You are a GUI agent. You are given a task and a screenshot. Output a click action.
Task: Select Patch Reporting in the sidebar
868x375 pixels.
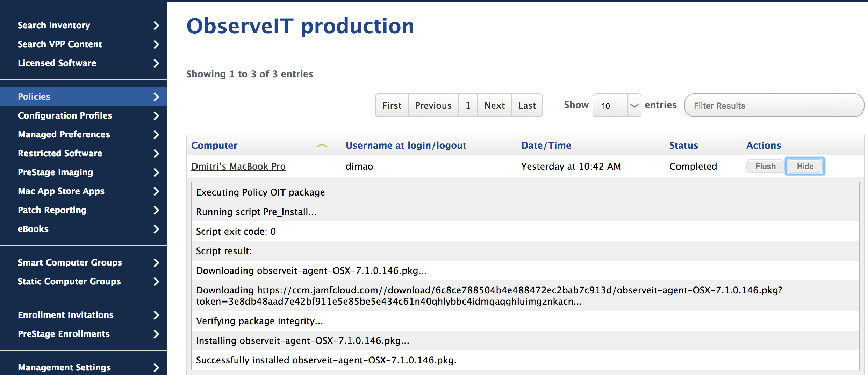[x=52, y=210]
